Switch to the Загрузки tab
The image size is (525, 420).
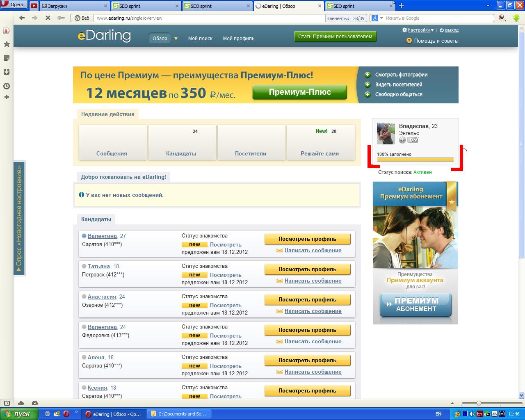point(75,6)
